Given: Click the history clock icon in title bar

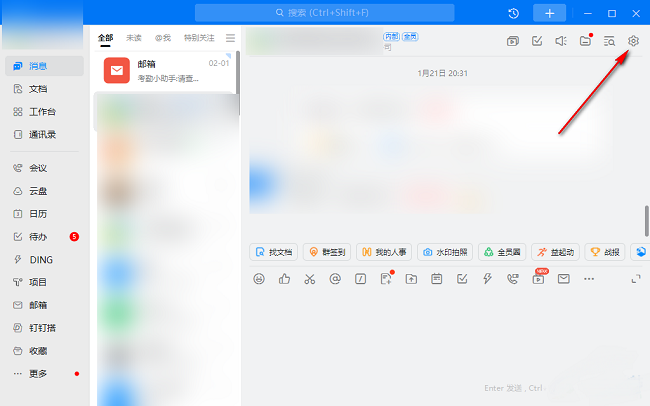Looking at the screenshot, I should tap(513, 13).
